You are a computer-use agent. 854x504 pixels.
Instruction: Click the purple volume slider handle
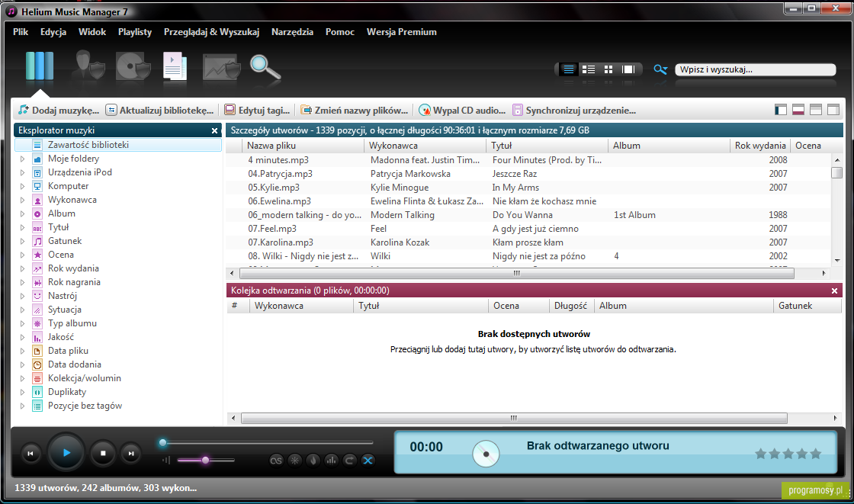(205, 461)
